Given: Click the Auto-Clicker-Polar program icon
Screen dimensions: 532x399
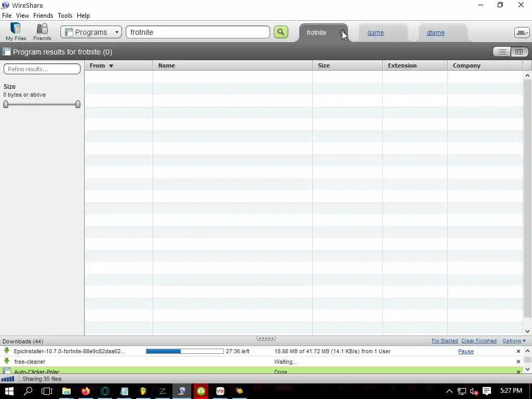Looking at the screenshot, I should [6, 371].
